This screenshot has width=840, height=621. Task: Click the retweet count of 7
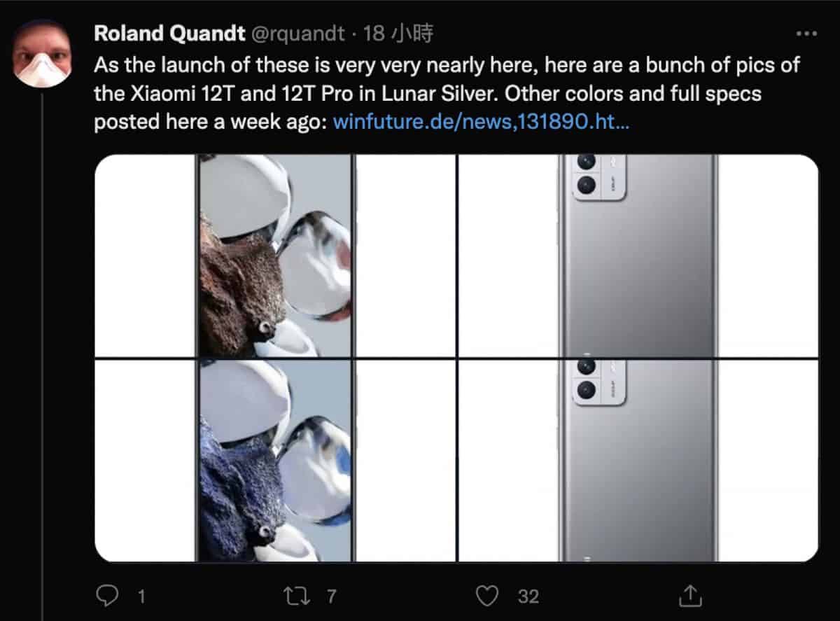click(332, 596)
